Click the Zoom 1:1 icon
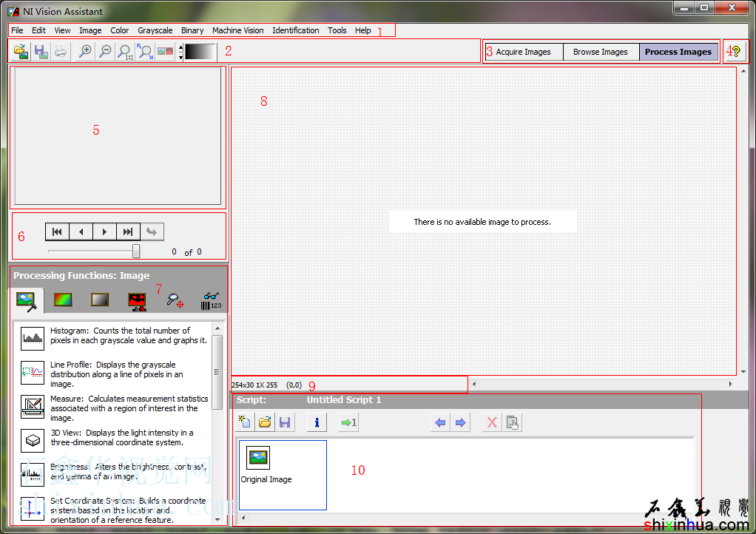The height and width of the screenshot is (534, 756). coord(126,52)
